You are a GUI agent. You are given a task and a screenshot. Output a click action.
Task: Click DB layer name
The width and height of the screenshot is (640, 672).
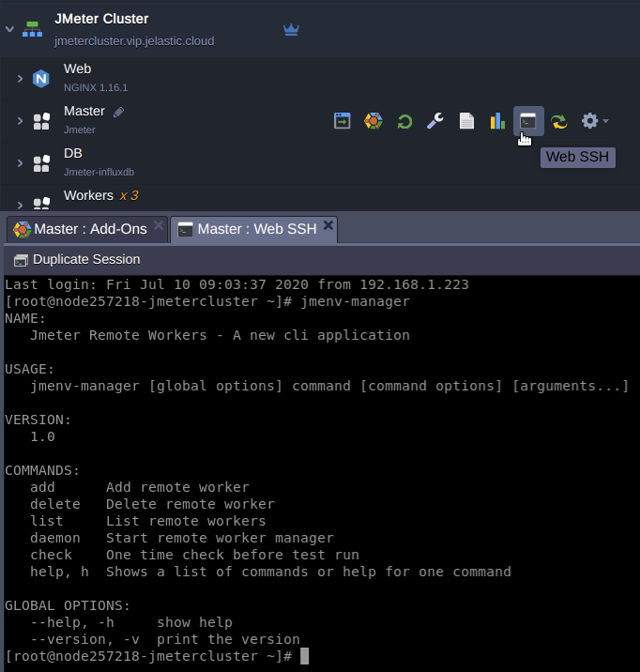[x=73, y=153]
